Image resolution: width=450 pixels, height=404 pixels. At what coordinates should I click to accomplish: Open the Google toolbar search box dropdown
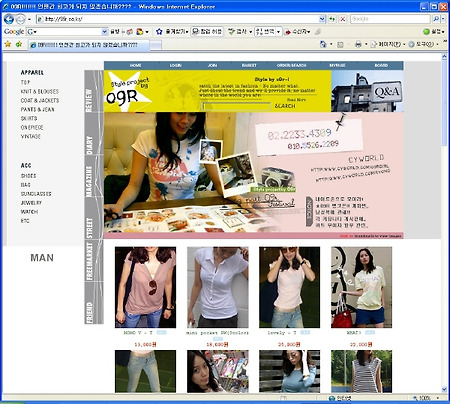tap(105, 32)
